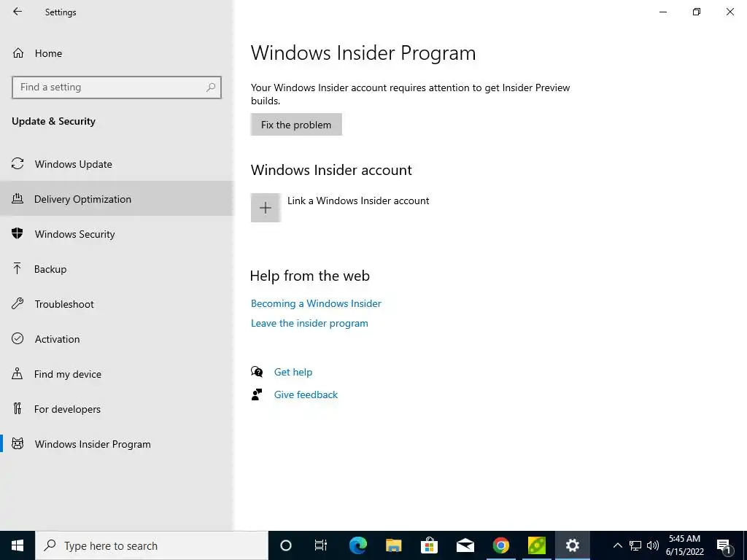Click the For developers tools icon

18,408
